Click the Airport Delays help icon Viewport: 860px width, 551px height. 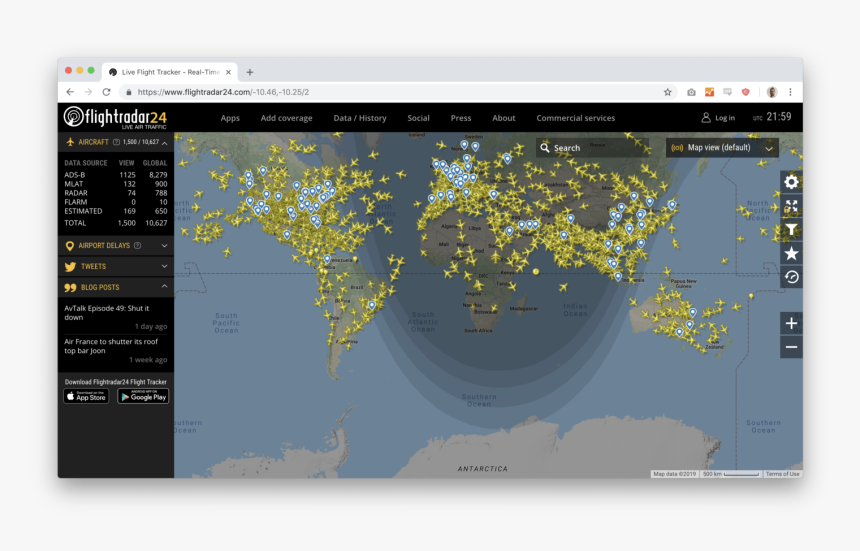(138, 246)
